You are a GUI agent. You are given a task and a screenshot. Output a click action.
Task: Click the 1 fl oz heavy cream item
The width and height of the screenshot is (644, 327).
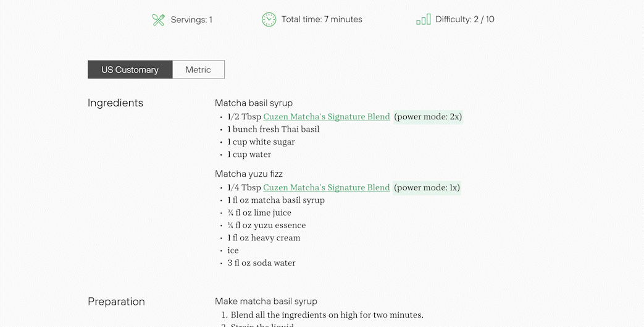pyautogui.click(x=264, y=238)
